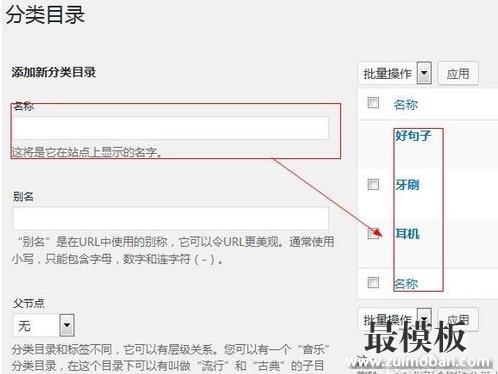
Task: Sort by the 名称 column header
Action: click(405, 104)
